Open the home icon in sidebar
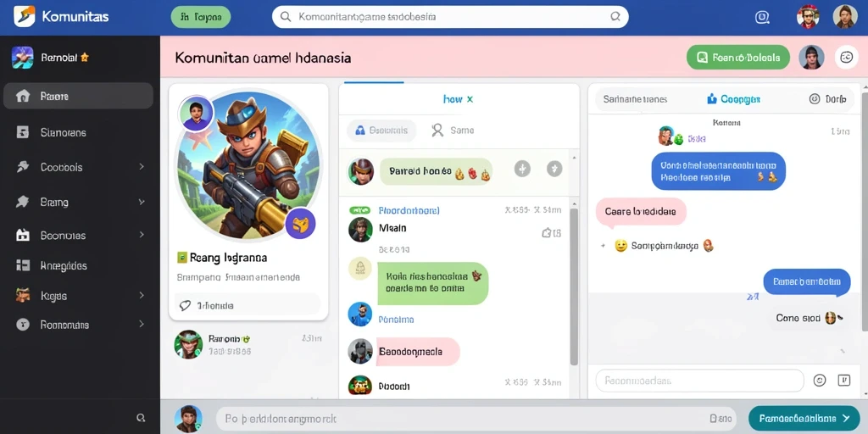Image resolution: width=868 pixels, height=434 pixels. click(23, 97)
